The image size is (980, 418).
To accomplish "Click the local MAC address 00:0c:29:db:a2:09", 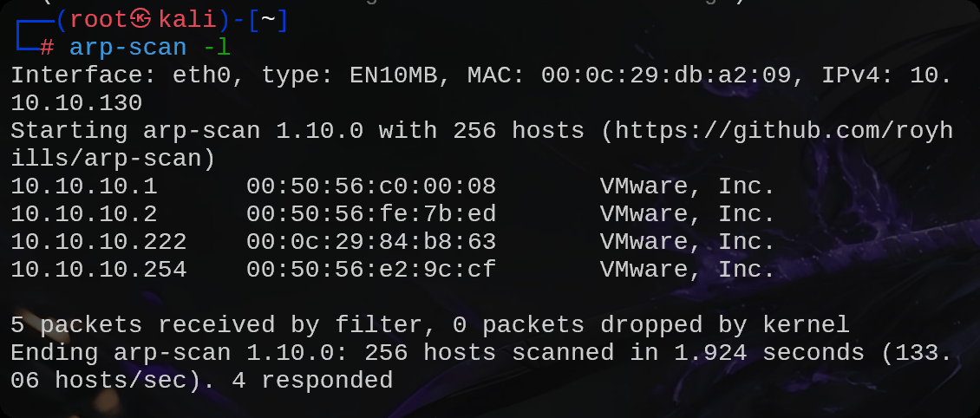I will (666, 76).
